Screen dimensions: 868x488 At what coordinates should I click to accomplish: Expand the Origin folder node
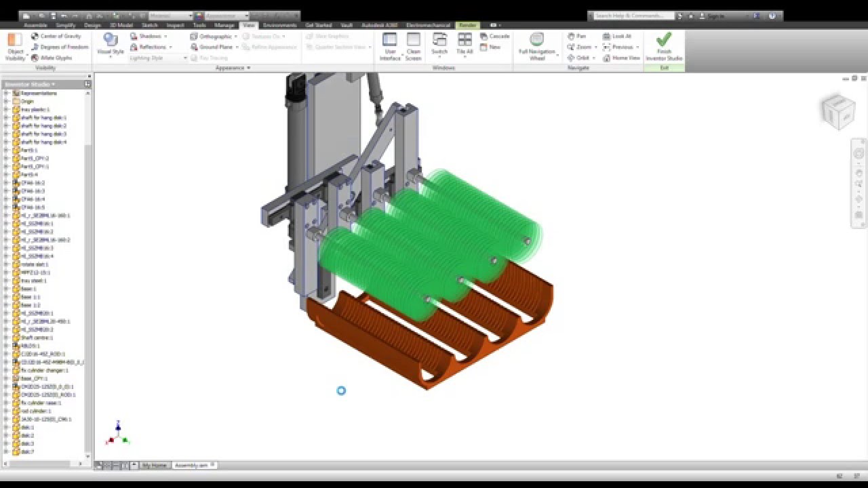click(6, 101)
